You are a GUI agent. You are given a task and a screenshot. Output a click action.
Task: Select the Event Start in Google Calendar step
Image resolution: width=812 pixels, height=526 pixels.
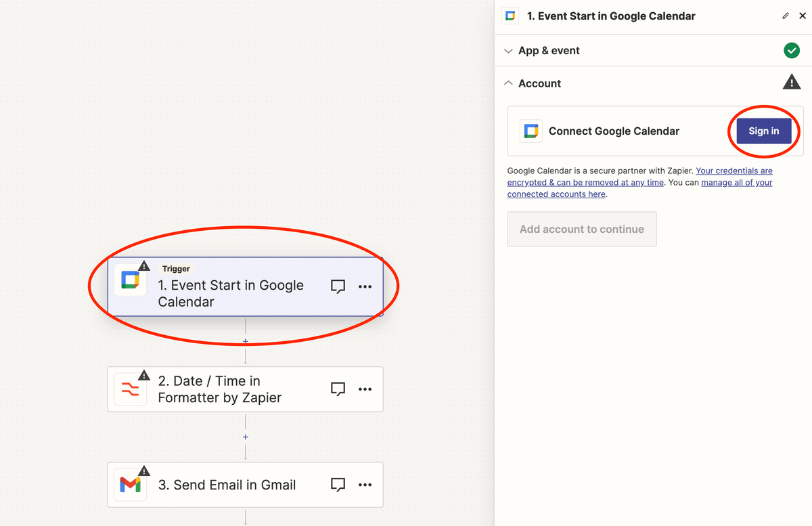[x=246, y=286]
